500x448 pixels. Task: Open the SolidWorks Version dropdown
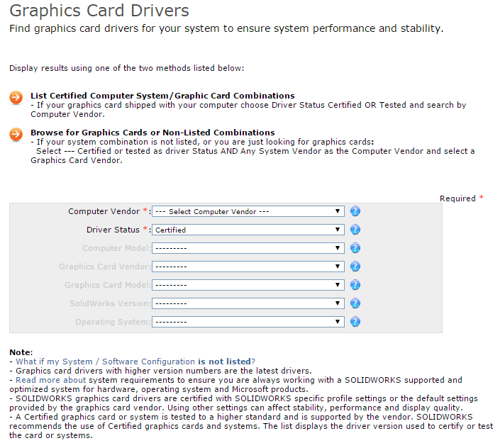(248, 303)
